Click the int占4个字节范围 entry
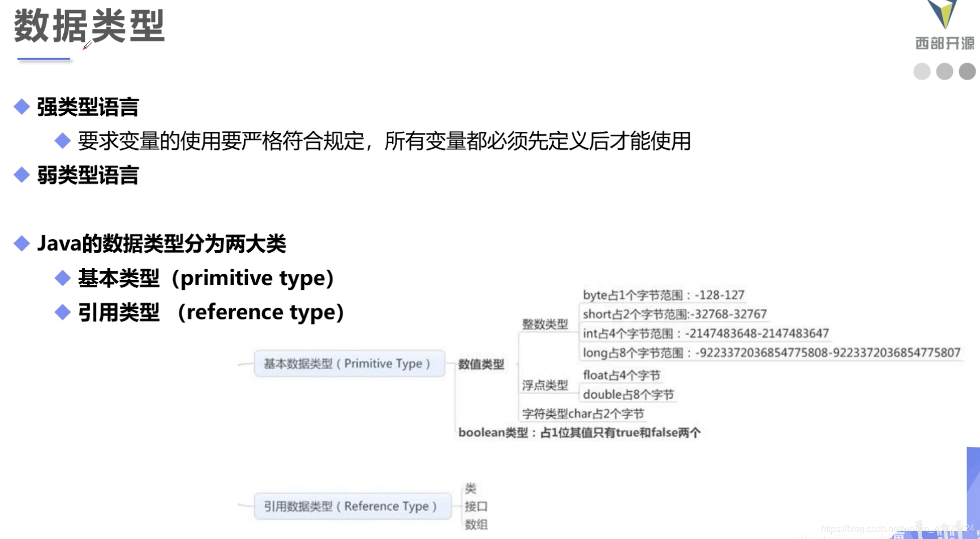The width and height of the screenshot is (980, 539). tap(706, 334)
